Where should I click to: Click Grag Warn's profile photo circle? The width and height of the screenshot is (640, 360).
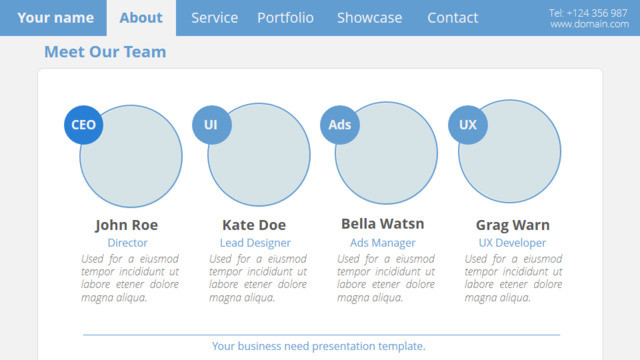click(509, 151)
